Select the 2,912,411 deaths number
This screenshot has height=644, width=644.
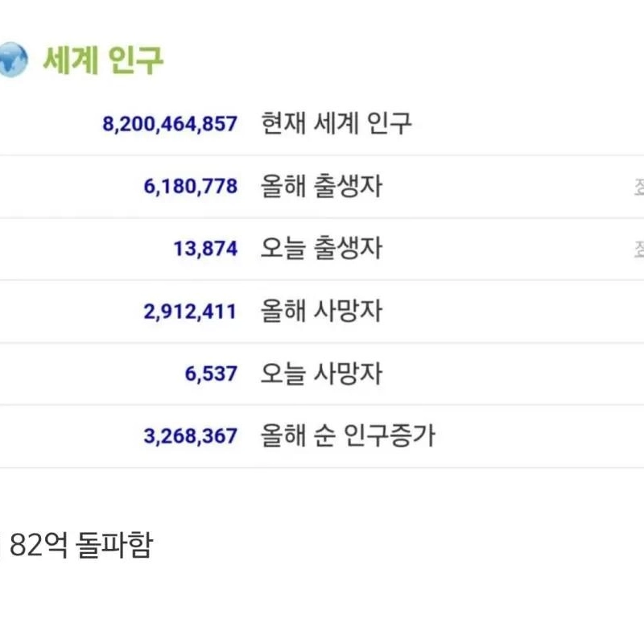[x=190, y=312]
